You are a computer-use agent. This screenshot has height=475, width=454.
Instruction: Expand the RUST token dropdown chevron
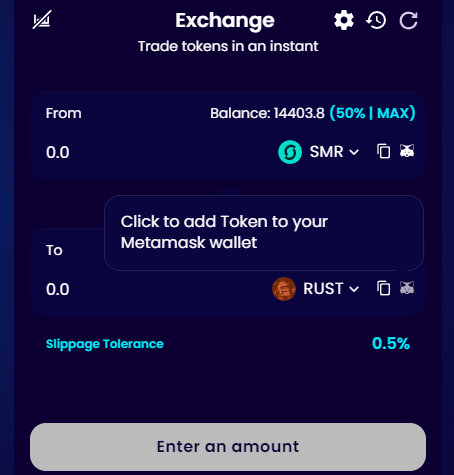[354, 289]
